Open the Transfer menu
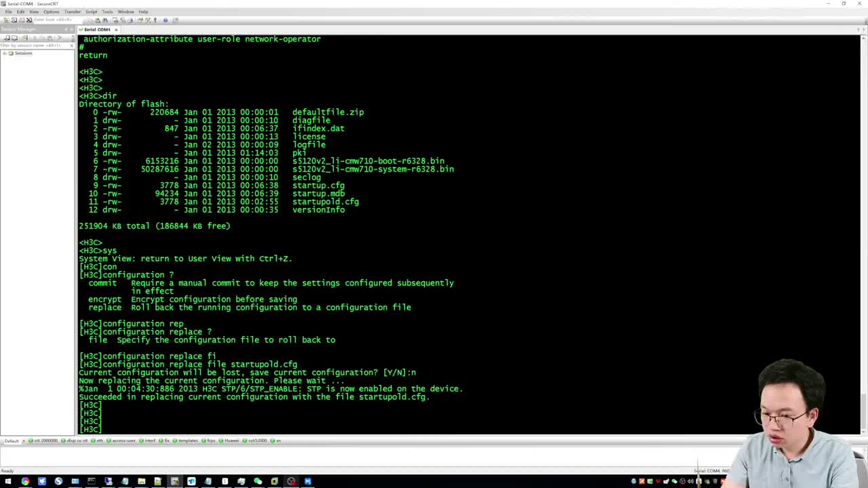Screen dimensions: 868x488 click(x=73, y=12)
